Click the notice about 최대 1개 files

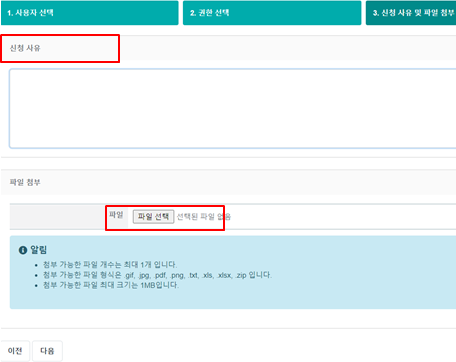(110, 265)
